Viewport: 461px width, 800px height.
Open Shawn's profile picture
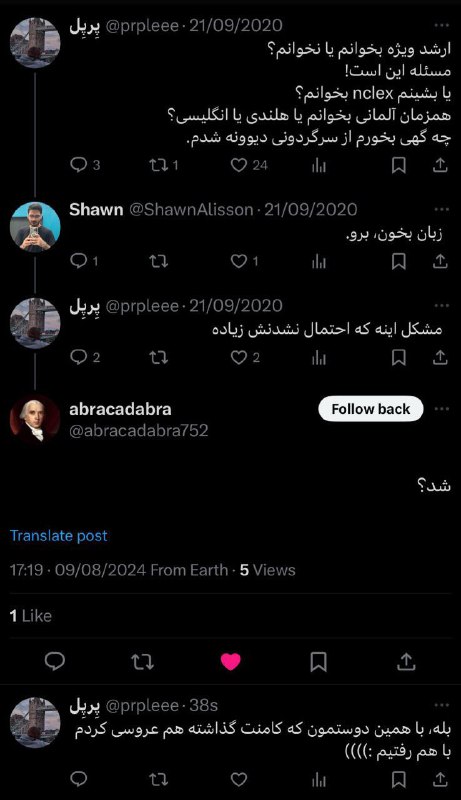(x=35, y=227)
